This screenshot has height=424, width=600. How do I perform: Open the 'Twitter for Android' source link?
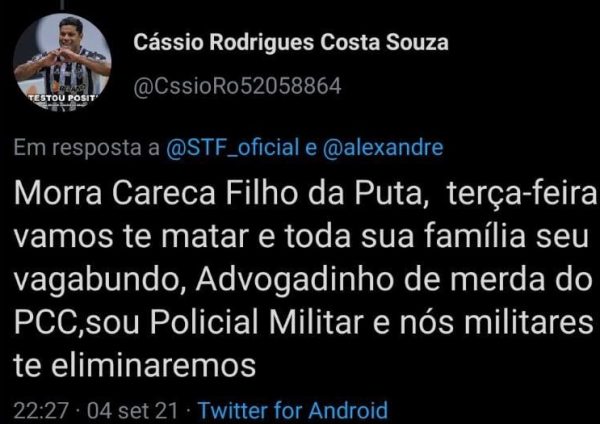(293, 410)
